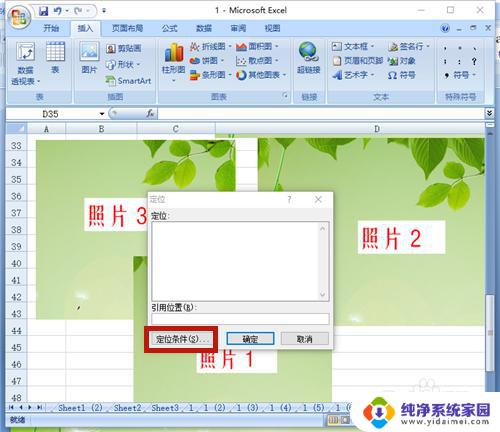Insert an area chart (面积图)
The height and width of the screenshot is (432, 500).
point(257,47)
